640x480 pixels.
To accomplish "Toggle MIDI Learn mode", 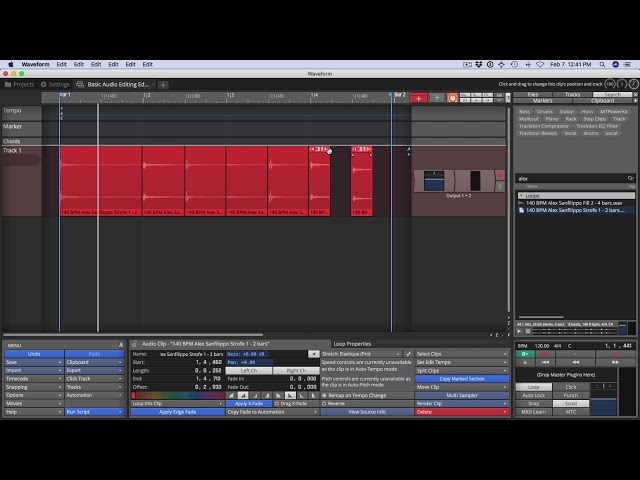I will click(534, 412).
